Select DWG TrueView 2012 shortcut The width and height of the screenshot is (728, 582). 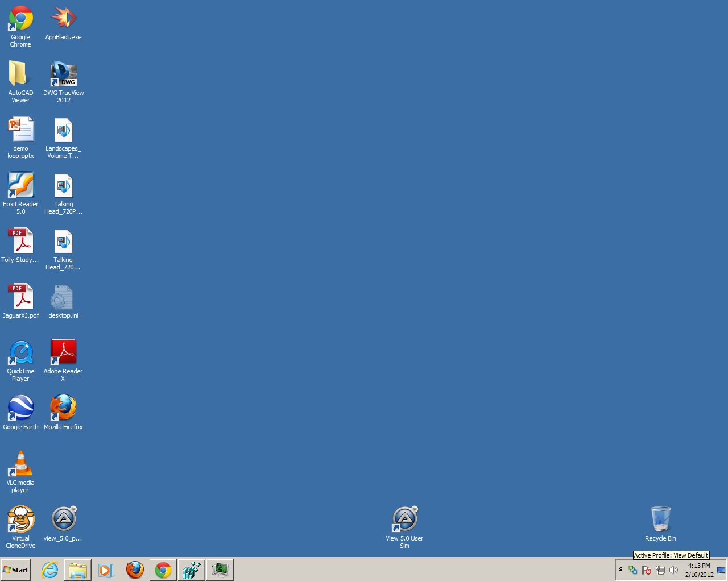pyautogui.click(x=63, y=74)
